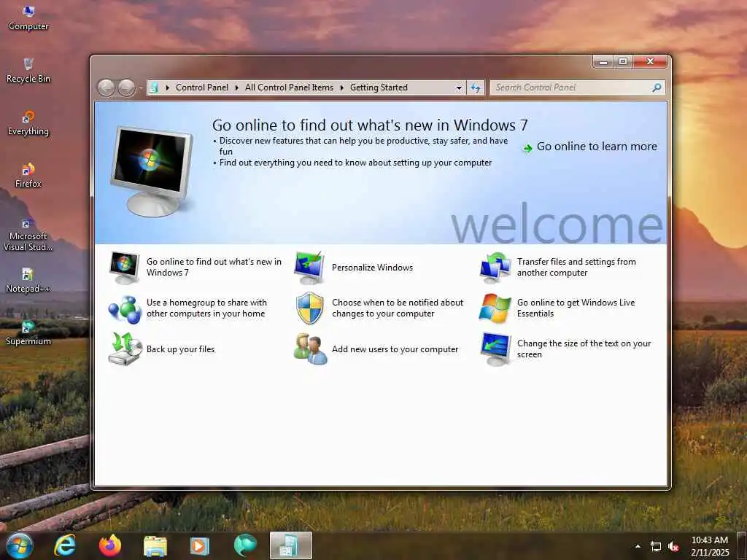Expand the arrow after All Control Panel Items
The width and height of the screenshot is (747, 560).
click(x=341, y=87)
